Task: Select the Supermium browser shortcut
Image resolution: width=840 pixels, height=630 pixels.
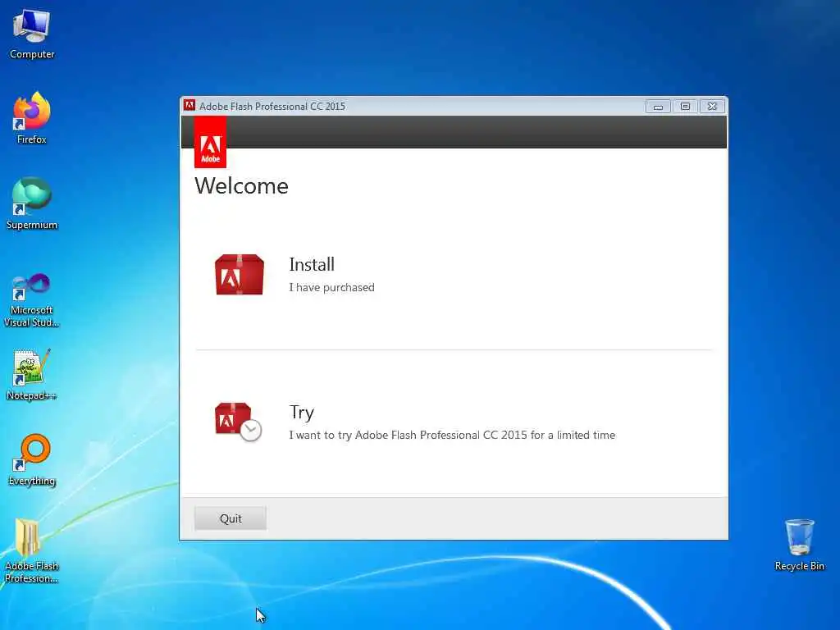Action: coord(32,204)
